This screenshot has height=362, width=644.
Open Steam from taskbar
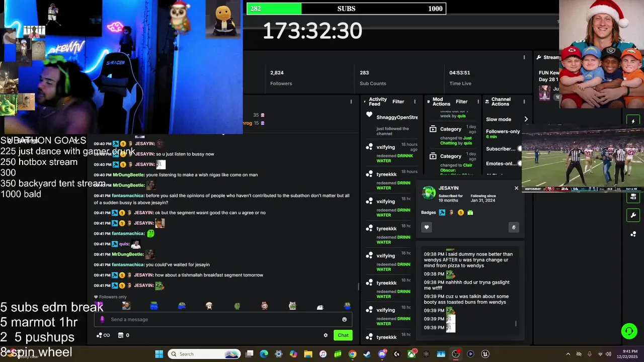[367, 354]
